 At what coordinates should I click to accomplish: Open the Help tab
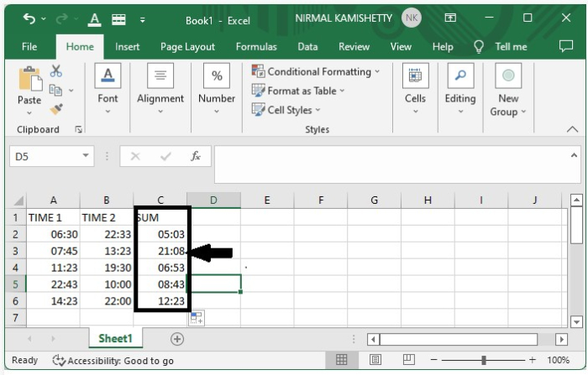pos(443,47)
